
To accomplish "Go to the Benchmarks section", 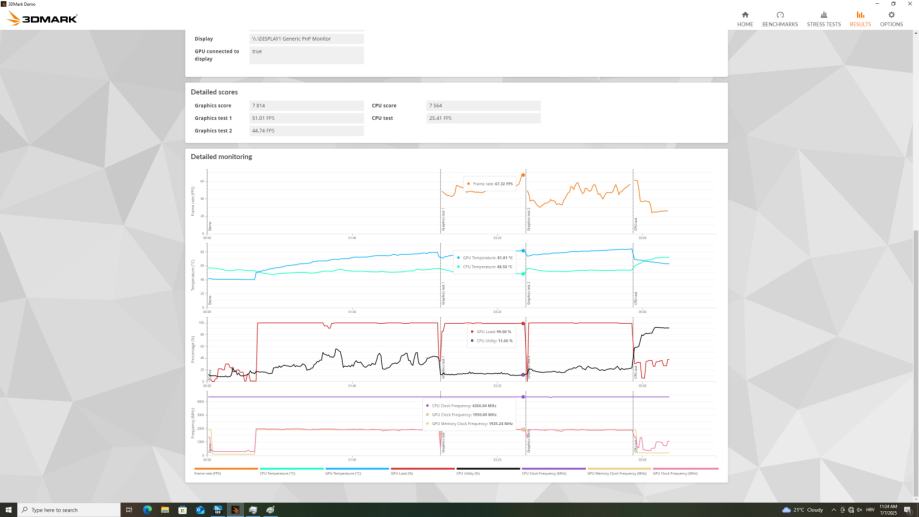I will 780,19.
